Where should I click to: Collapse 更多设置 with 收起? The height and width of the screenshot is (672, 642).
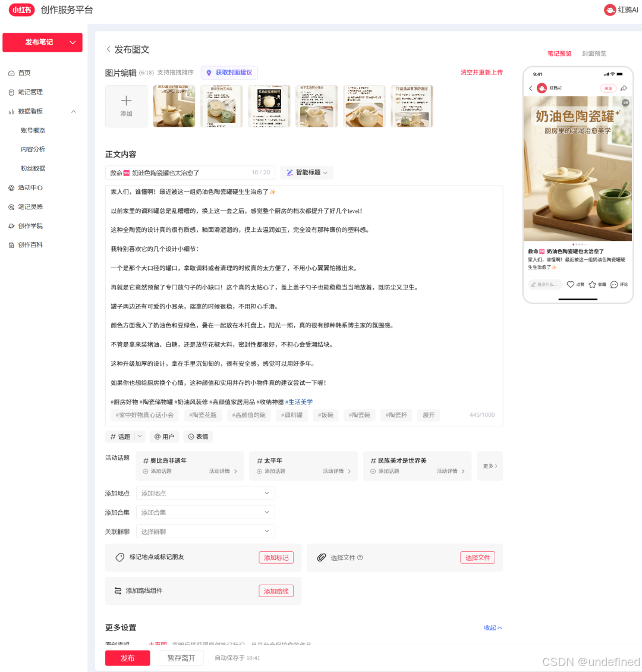(493, 628)
